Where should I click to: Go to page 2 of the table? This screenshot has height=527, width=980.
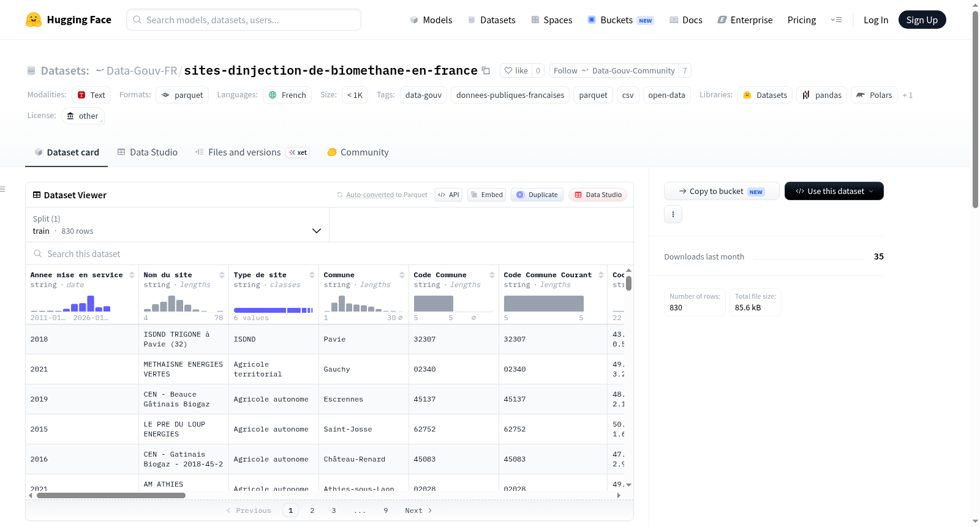tap(312, 510)
